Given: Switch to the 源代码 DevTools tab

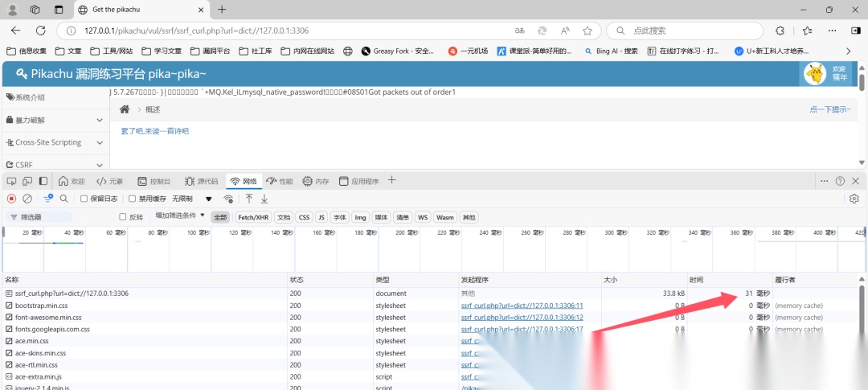Looking at the screenshot, I should tap(202, 181).
